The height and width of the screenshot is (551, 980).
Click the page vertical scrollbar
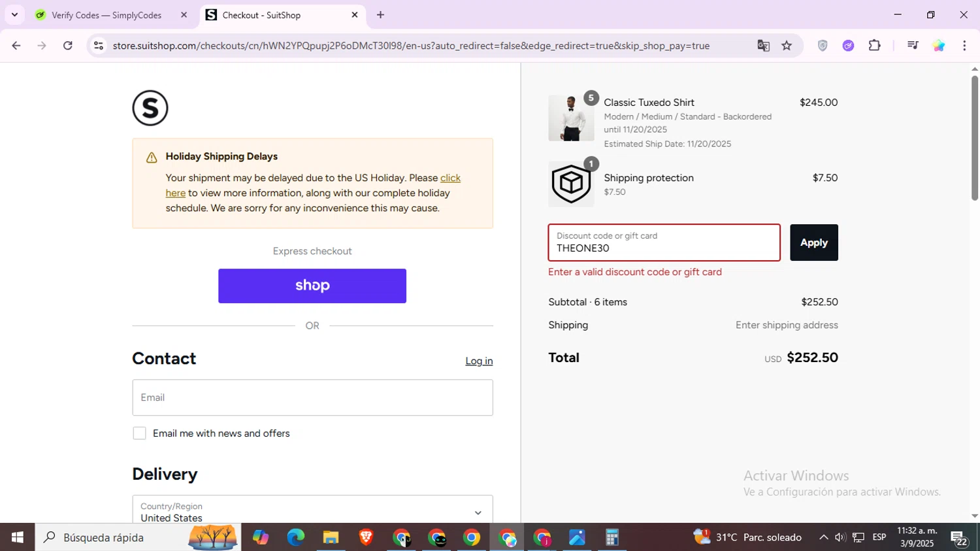[x=974, y=138]
